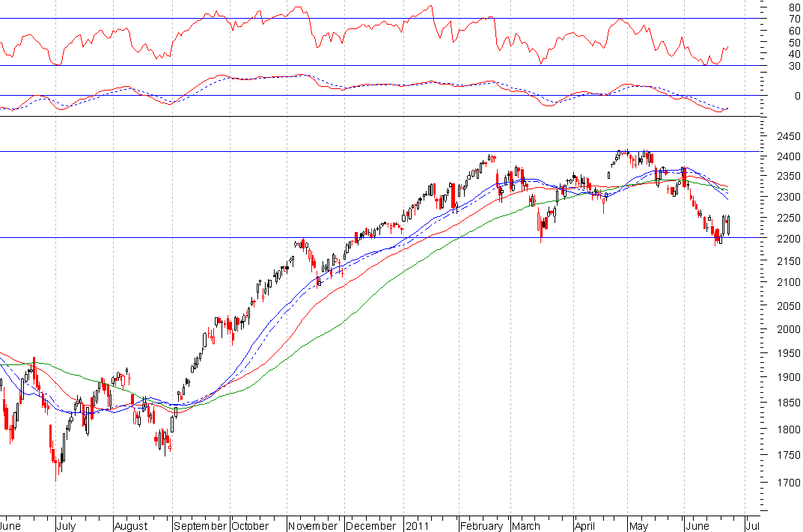803x532 pixels.
Task: Click the 2450 price level label
Action: pos(788,136)
